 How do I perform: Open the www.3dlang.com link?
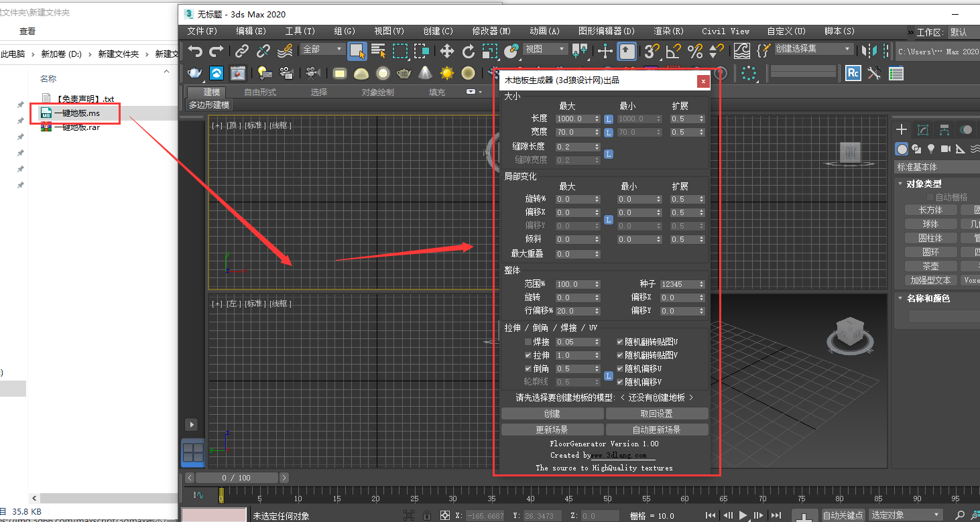(619, 455)
